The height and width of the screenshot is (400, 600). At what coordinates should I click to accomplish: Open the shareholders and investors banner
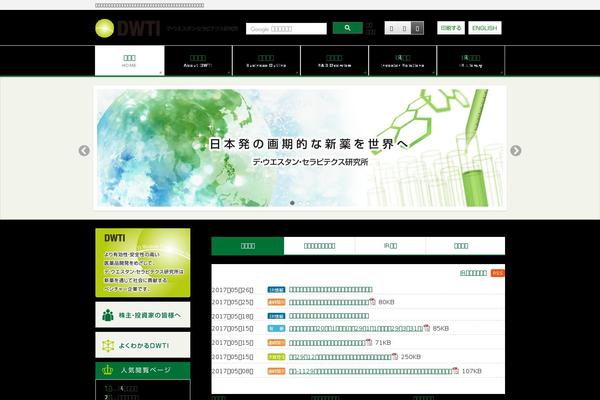coord(143,315)
